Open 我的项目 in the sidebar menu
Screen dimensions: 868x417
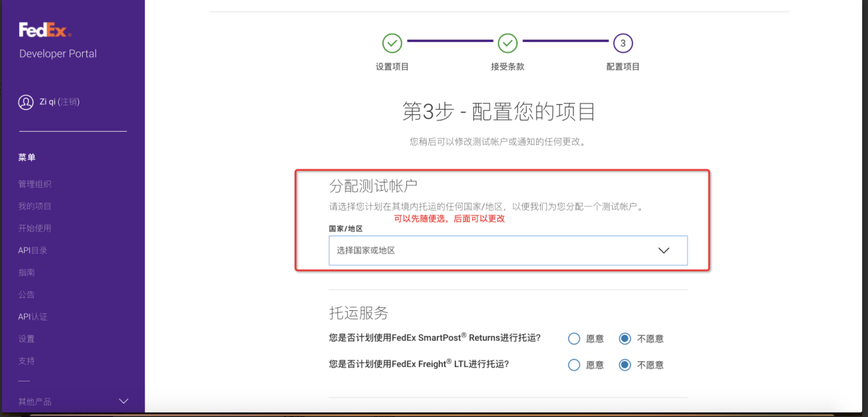pos(35,206)
